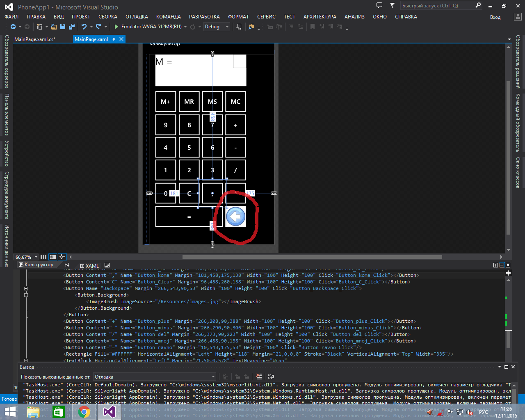Screen dimensions: 525x420
Task: Click the РУС language indicator
Action: 484,412
